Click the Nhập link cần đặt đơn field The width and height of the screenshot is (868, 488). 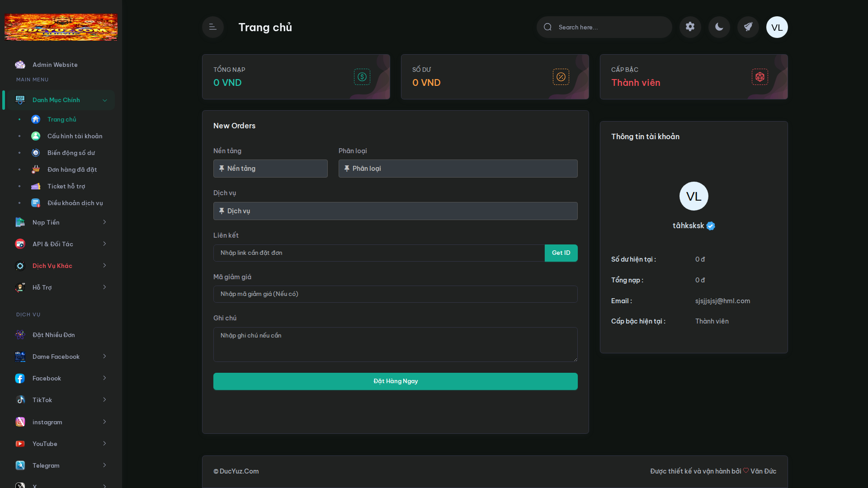379,253
